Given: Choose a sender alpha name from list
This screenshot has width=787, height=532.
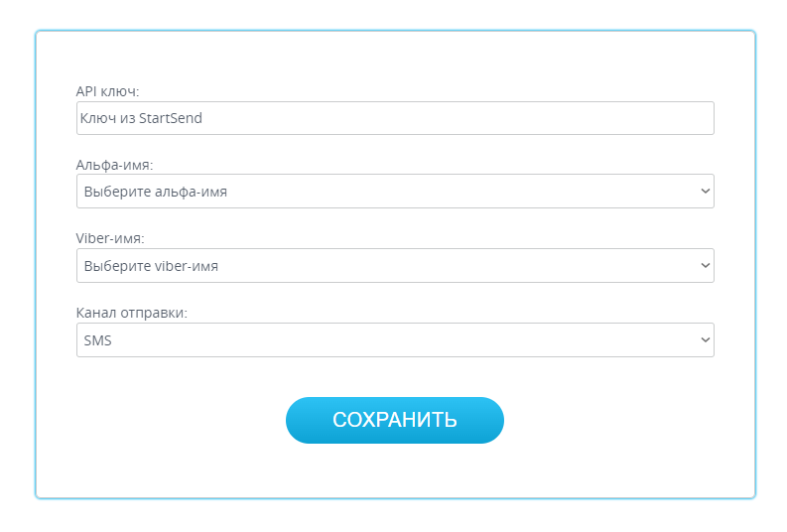Looking at the screenshot, I should click(x=395, y=192).
